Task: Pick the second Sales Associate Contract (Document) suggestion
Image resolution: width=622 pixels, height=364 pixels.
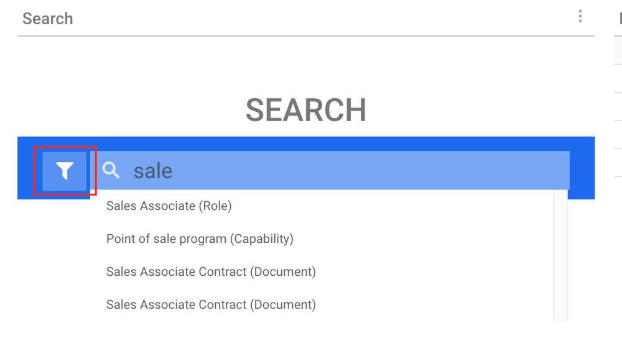Action: pyautogui.click(x=211, y=304)
